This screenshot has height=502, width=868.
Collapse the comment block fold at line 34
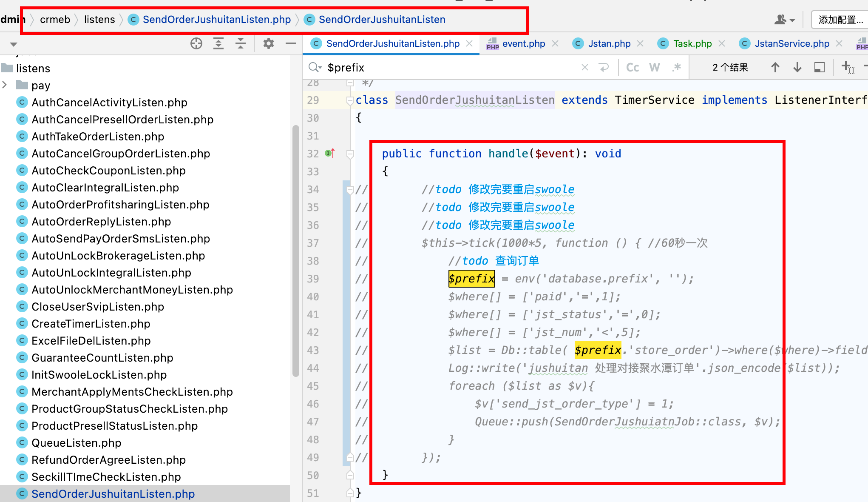[x=350, y=190]
